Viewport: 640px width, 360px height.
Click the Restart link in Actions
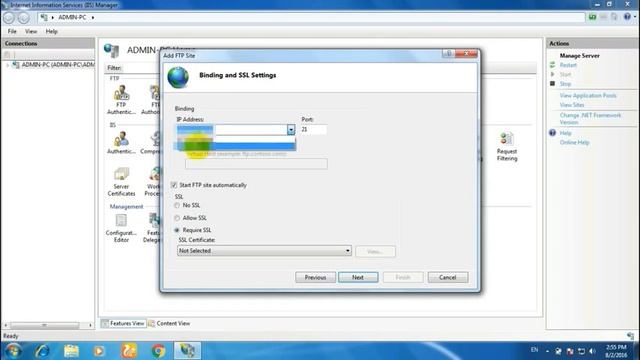[x=568, y=65]
